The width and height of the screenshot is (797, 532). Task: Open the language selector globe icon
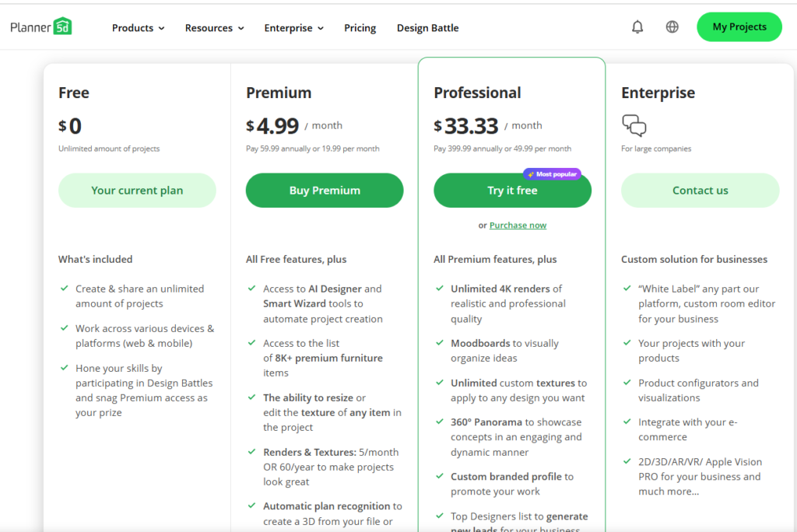(672, 26)
